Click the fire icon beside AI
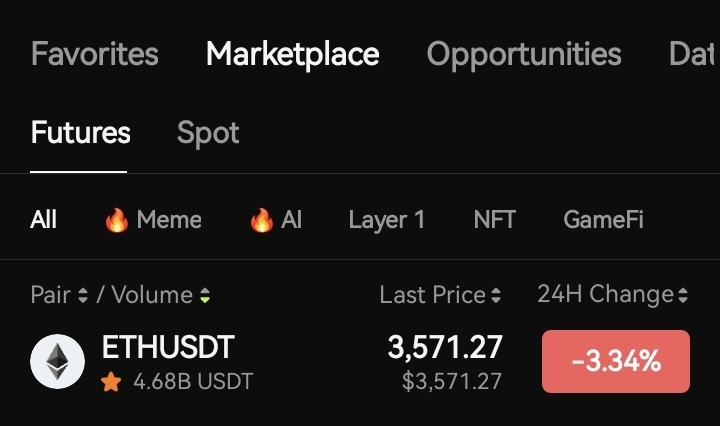This screenshot has width=720, height=426. pos(262,220)
